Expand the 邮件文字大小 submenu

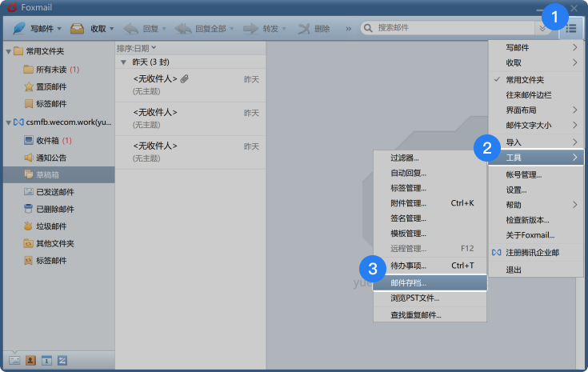pos(536,126)
